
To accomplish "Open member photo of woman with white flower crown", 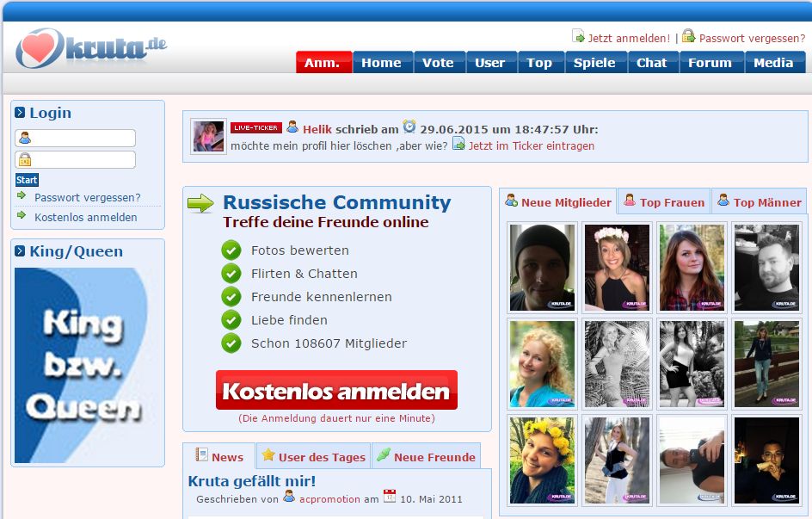I will [x=617, y=268].
